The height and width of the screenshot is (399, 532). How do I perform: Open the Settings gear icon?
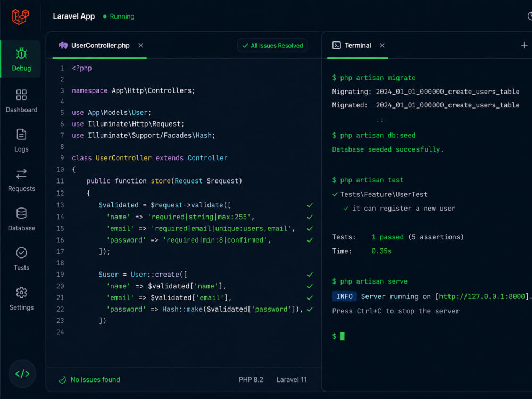pos(21,293)
